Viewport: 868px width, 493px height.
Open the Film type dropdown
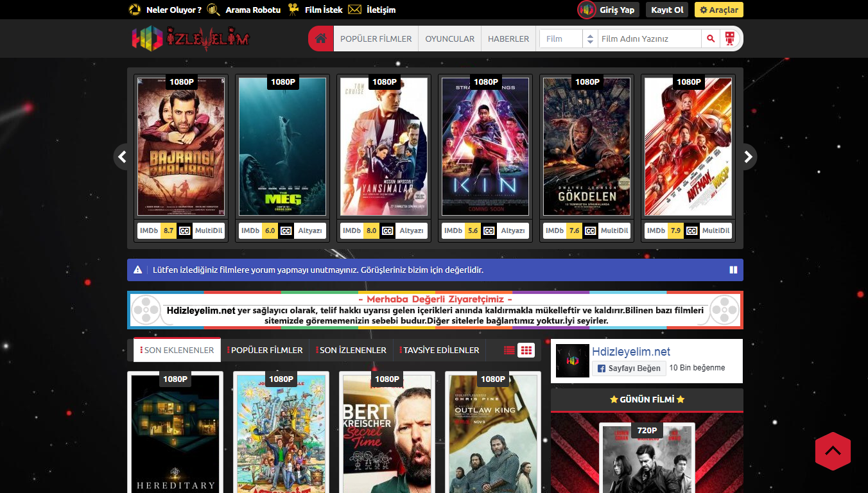568,39
